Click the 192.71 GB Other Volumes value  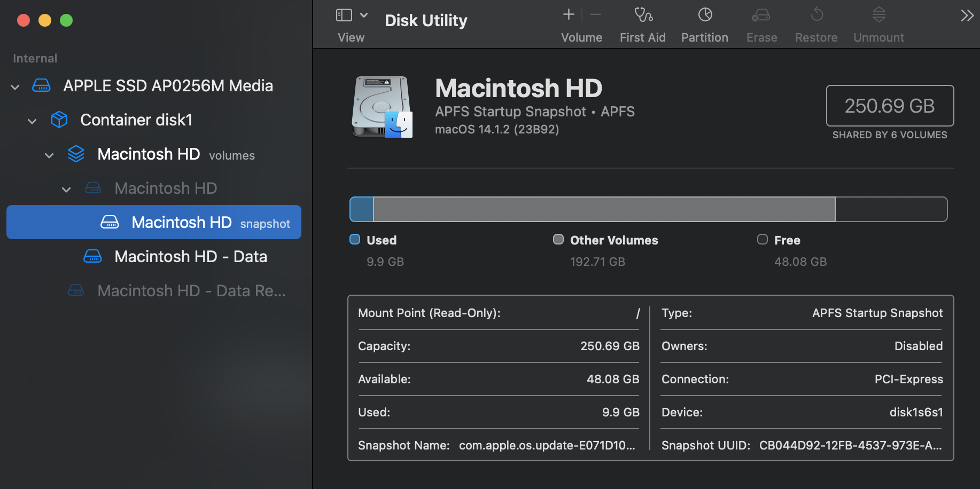tap(597, 262)
